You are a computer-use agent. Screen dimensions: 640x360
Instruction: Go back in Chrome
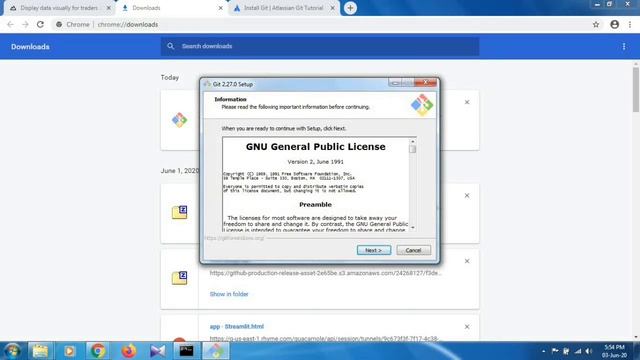tap(10, 24)
